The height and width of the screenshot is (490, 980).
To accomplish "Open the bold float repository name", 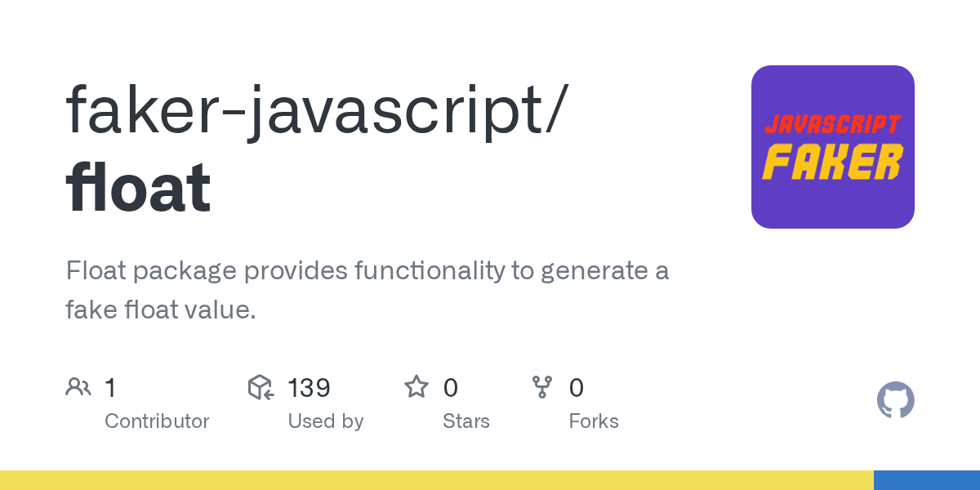I will [x=138, y=189].
